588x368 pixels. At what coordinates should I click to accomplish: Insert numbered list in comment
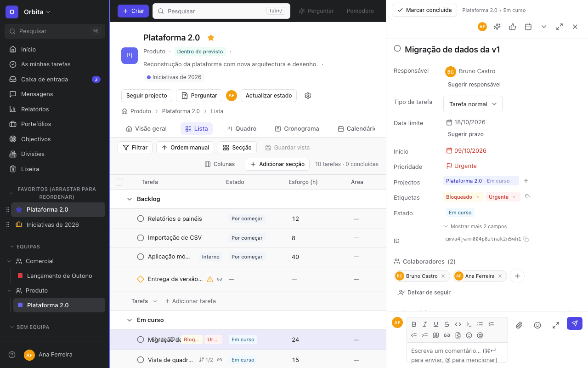pos(491,324)
